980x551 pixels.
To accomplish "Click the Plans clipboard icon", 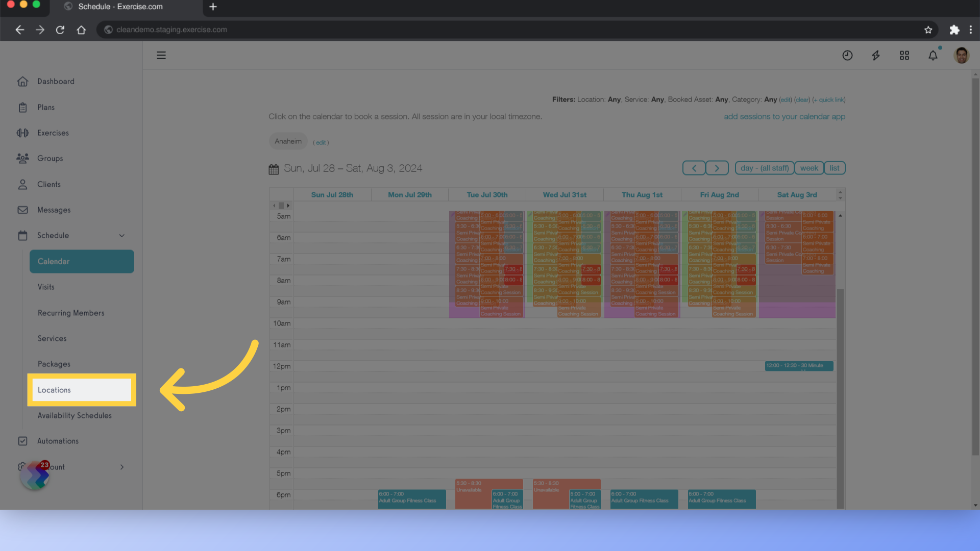I will tap(22, 108).
